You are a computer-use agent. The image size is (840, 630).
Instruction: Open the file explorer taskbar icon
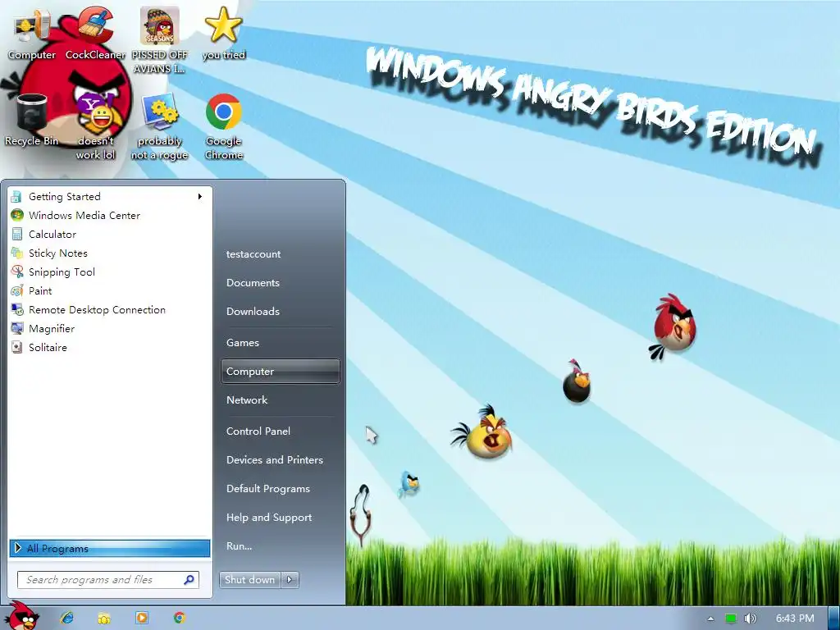coord(104,619)
